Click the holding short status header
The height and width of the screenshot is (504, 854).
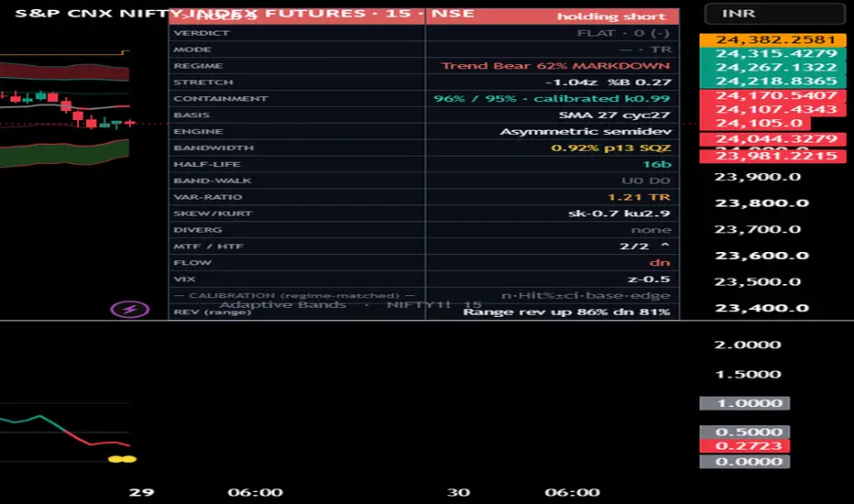(x=611, y=16)
